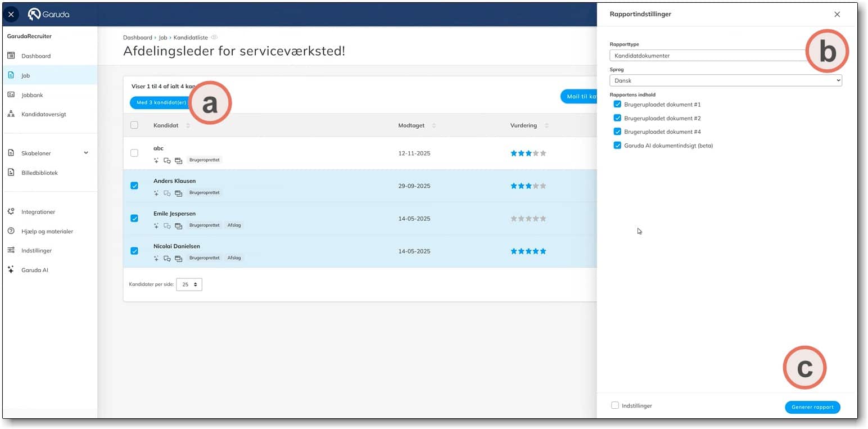Image resolution: width=868 pixels, height=429 pixels.
Task: Sort by the Modtaget column arrows
Action: tap(434, 125)
